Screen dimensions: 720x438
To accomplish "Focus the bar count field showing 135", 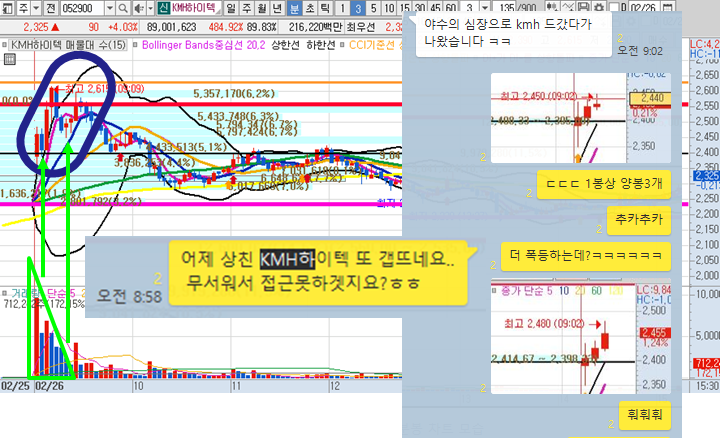I will pyautogui.click(x=504, y=8).
